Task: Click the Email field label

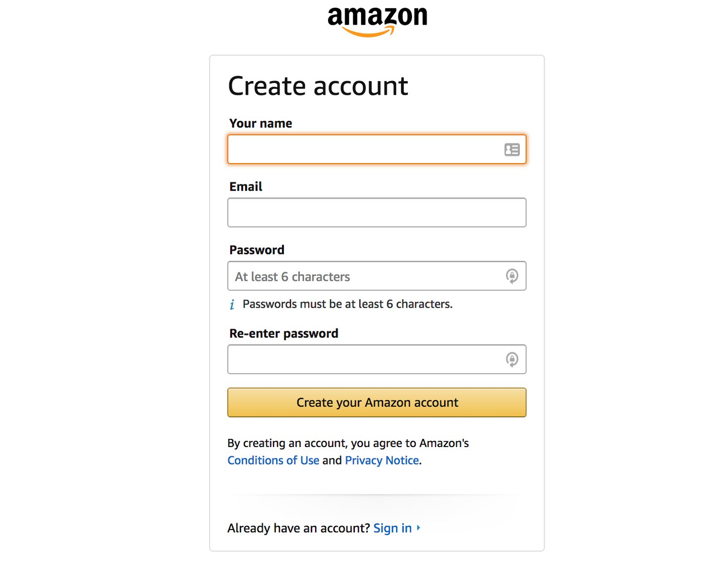Action: point(246,187)
